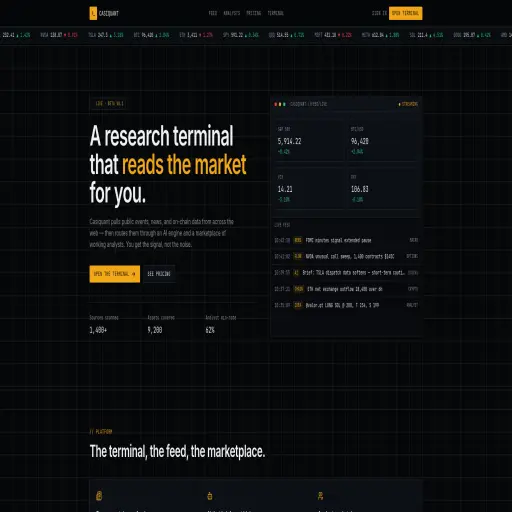Click the middle robot-like feature card icon
This screenshot has width=512, height=512.
coord(210,496)
